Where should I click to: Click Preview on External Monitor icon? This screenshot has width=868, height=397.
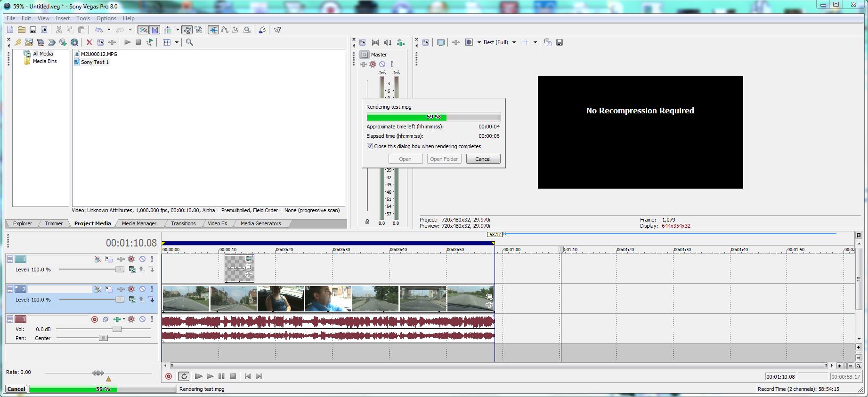coord(441,42)
